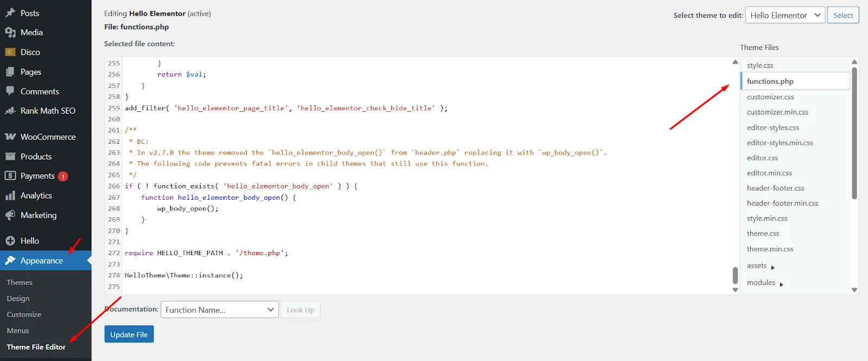Viewport: 868px width, 361px height.
Task: Open style.min.css file
Action: [767, 219]
